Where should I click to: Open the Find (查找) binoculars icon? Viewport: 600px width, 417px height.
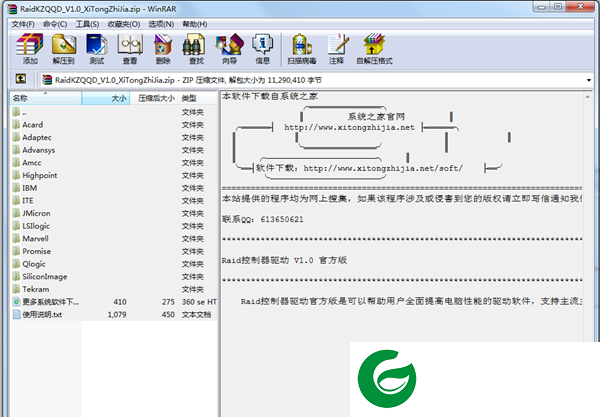[196, 49]
